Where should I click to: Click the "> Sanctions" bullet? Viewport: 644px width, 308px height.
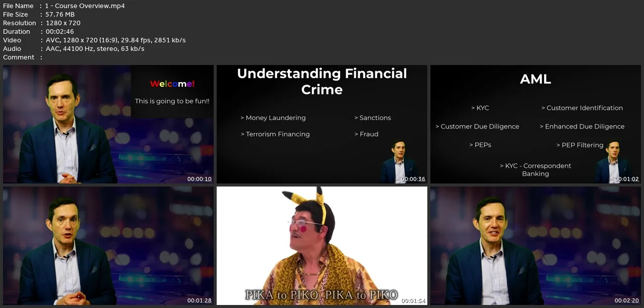(x=372, y=118)
